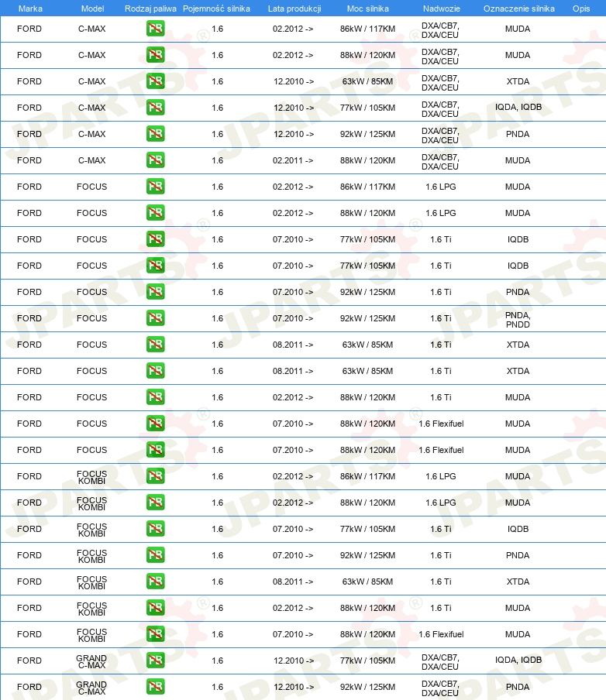Click 'XTDA' in the C-MAX row

tap(518, 81)
